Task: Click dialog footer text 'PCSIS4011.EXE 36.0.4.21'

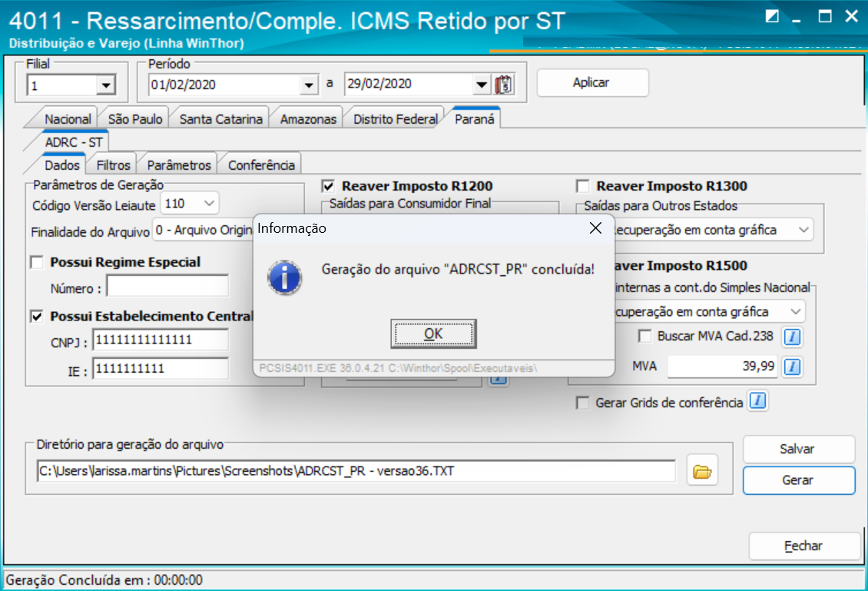Action: tap(322, 368)
